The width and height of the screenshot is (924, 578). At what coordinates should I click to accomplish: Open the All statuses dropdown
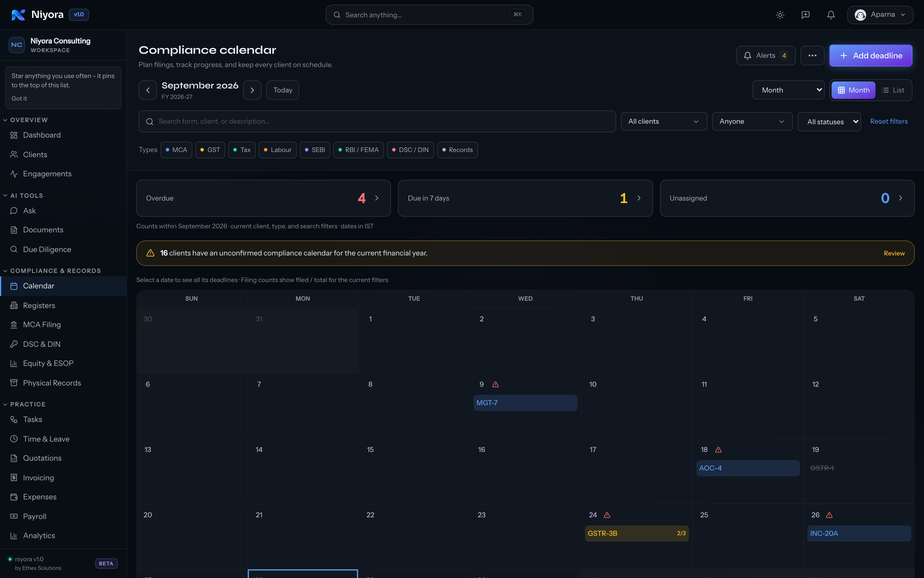pyautogui.click(x=829, y=122)
